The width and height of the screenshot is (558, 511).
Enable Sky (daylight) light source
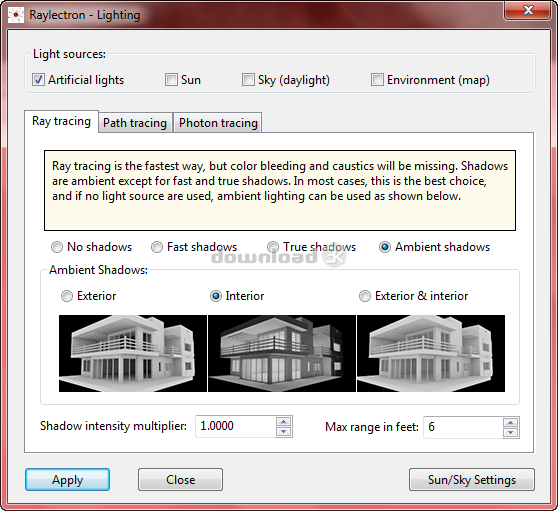pyautogui.click(x=248, y=80)
